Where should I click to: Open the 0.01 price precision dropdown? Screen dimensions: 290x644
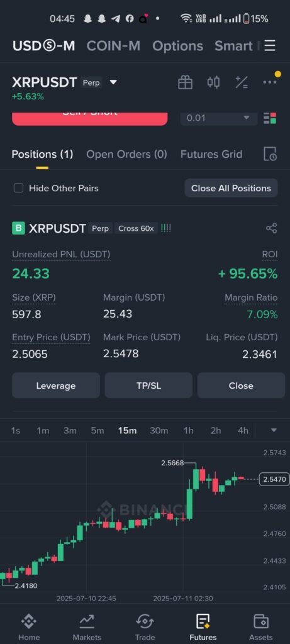click(219, 118)
